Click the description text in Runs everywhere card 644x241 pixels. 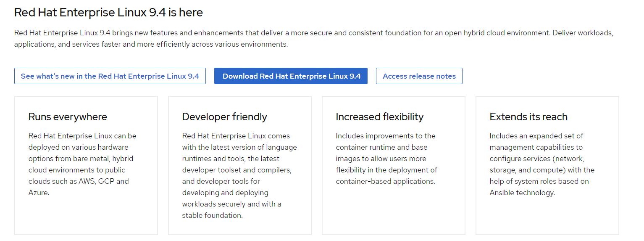82,164
